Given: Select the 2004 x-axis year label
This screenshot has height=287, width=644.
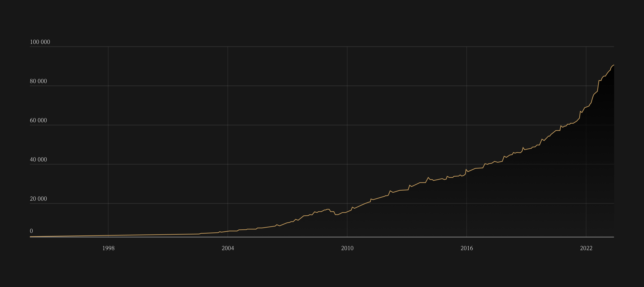Looking at the screenshot, I should [228, 248].
